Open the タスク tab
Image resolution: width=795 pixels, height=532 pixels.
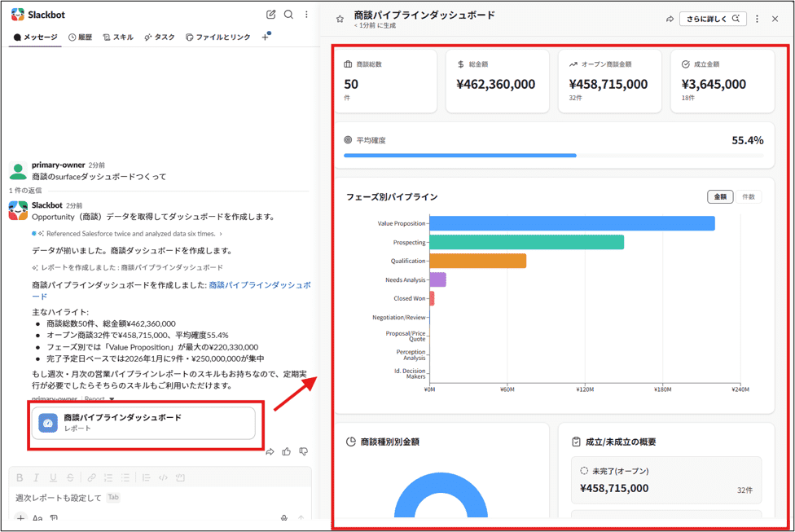tap(159, 37)
